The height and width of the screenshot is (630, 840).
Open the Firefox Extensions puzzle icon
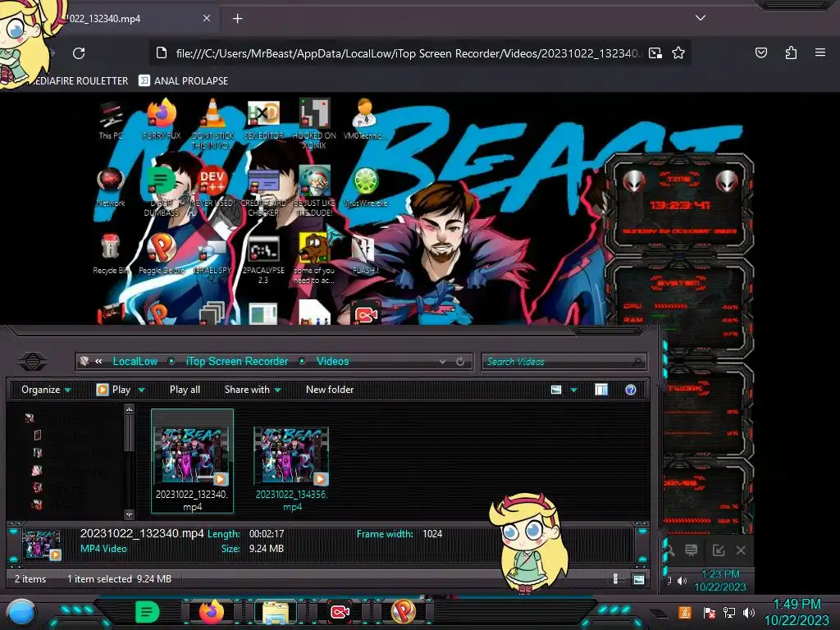pos(791,52)
